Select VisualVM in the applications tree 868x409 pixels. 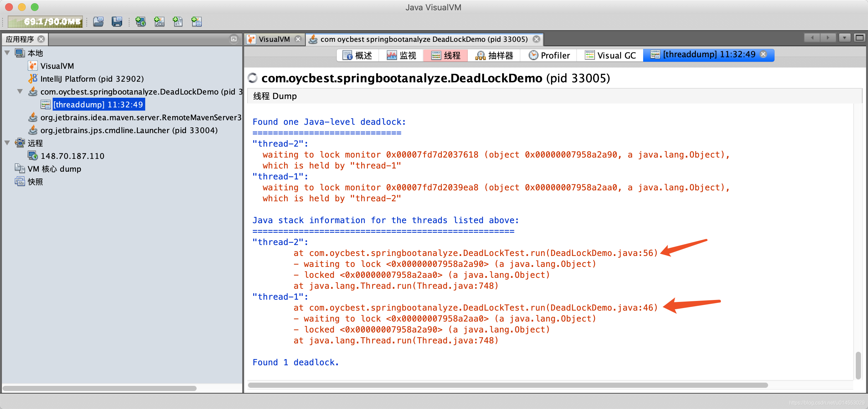coord(57,66)
